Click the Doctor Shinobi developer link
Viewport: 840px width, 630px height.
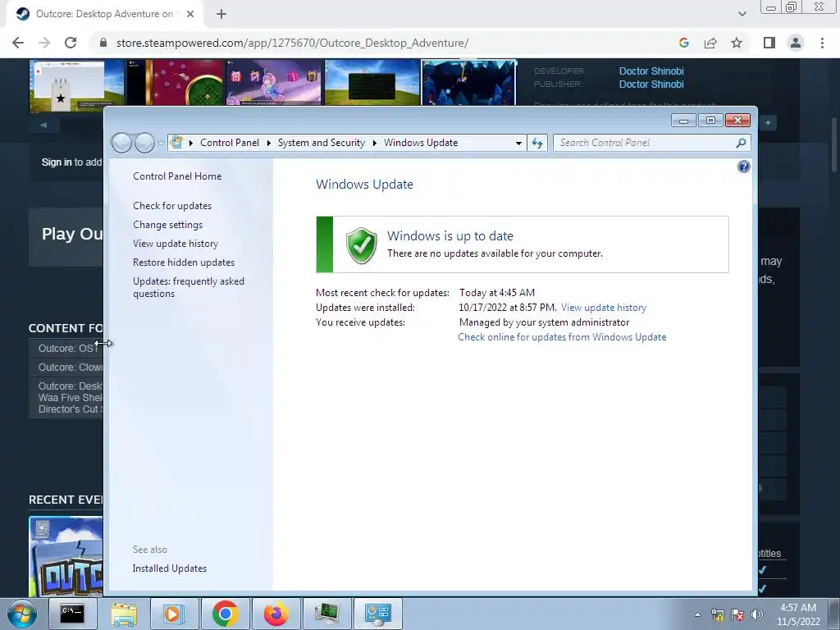[x=651, y=71]
